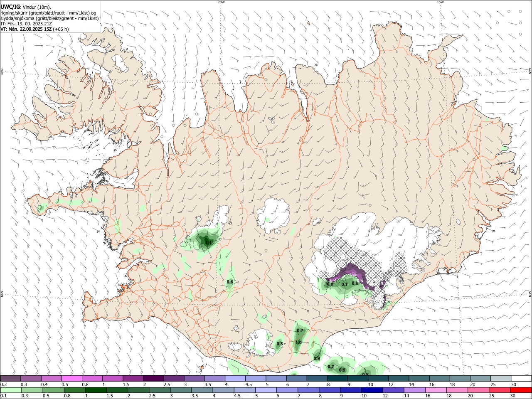The image size is (532, 399).
Task: Click the '4.5' label on the rain scale
Action: 237,396
